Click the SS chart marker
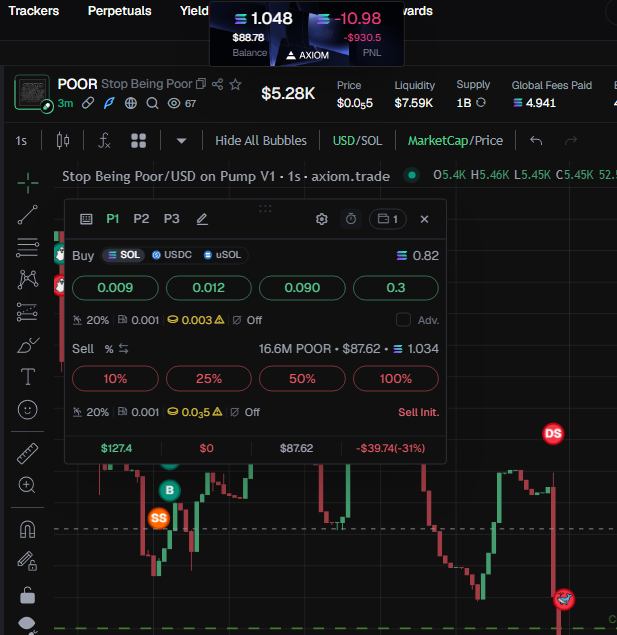 point(159,518)
